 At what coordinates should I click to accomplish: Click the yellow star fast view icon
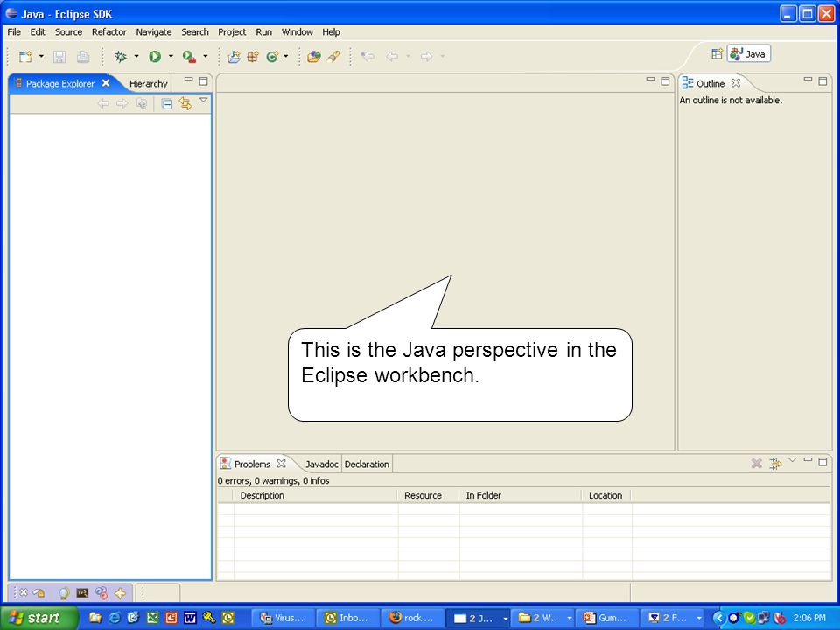(x=120, y=593)
